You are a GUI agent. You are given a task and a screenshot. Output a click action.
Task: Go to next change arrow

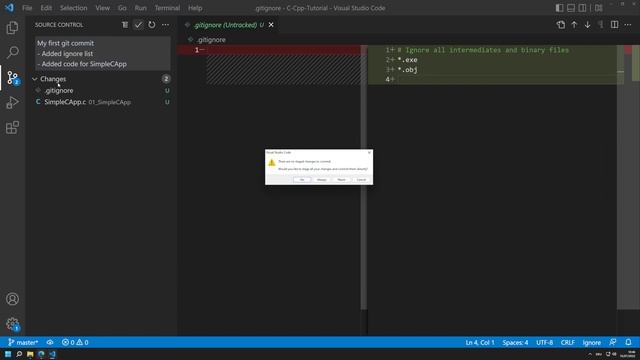587,25
